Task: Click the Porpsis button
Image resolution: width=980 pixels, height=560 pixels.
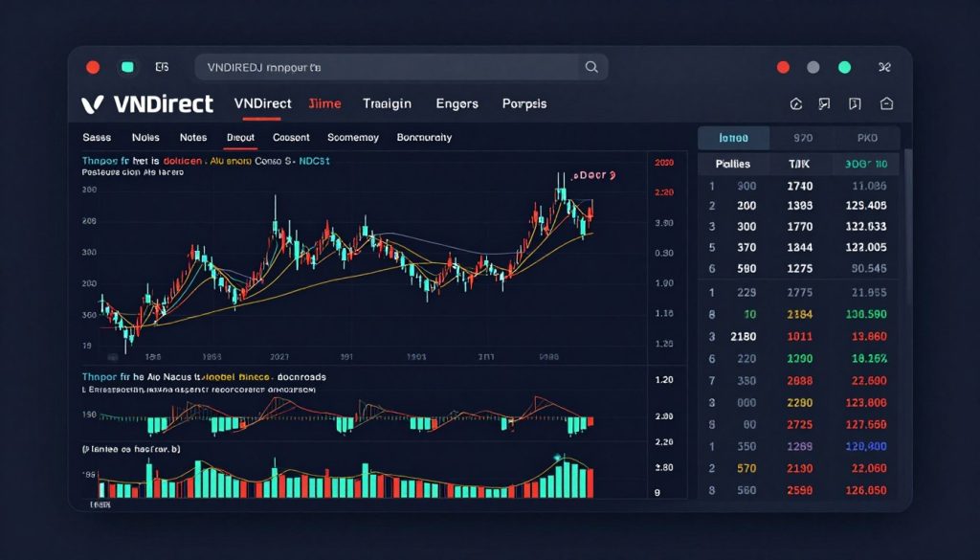Action: coord(523,103)
